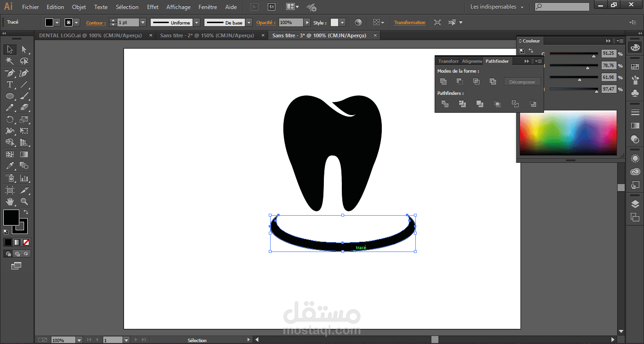Click the Transformation link
The width and height of the screenshot is (644, 344).
point(409,23)
